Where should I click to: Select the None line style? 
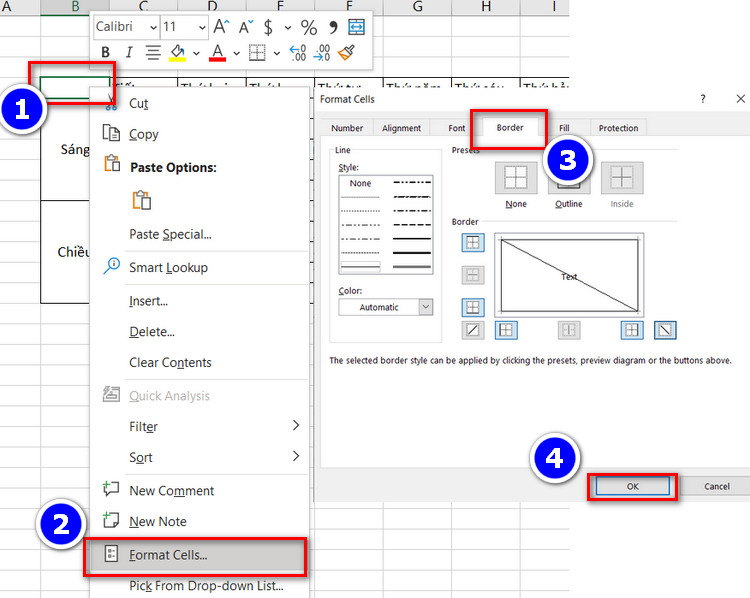[360, 183]
